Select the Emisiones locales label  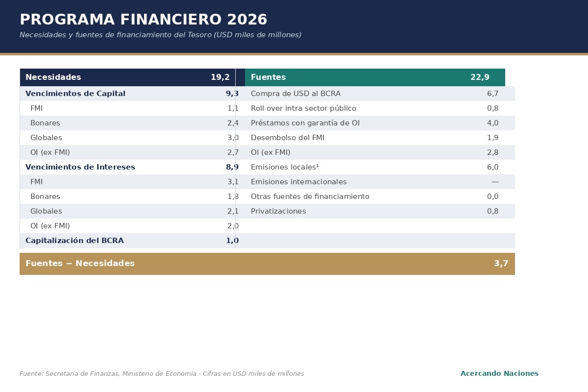(285, 167)
